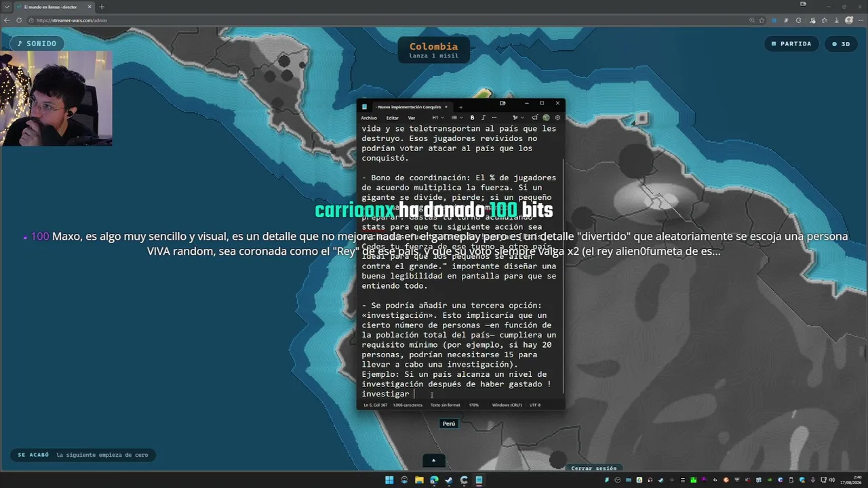Screen dimensions: 868x488
Task: Open Notepad settings gear
Action: pyautogui.click(x=557, y=118)
